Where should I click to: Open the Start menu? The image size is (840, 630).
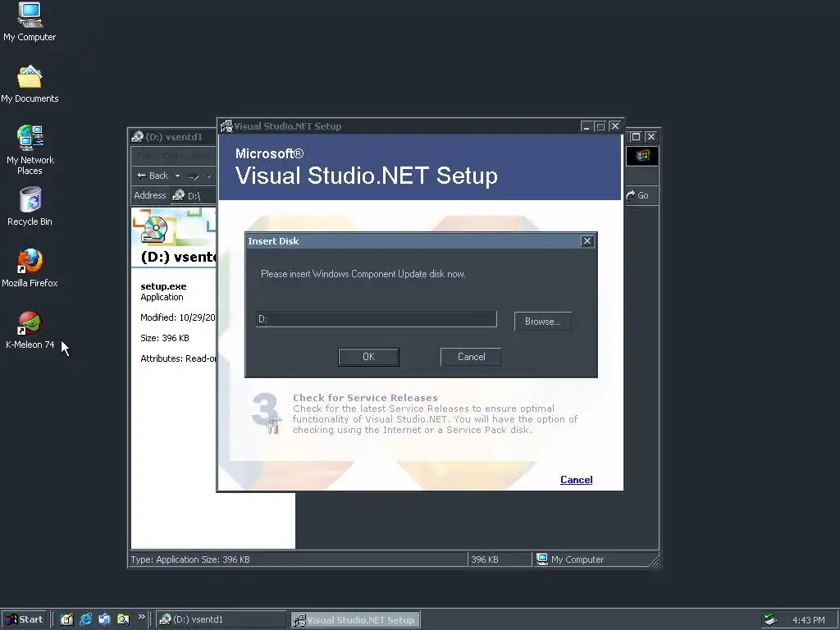pyautogui.click(x=24, y=619)
